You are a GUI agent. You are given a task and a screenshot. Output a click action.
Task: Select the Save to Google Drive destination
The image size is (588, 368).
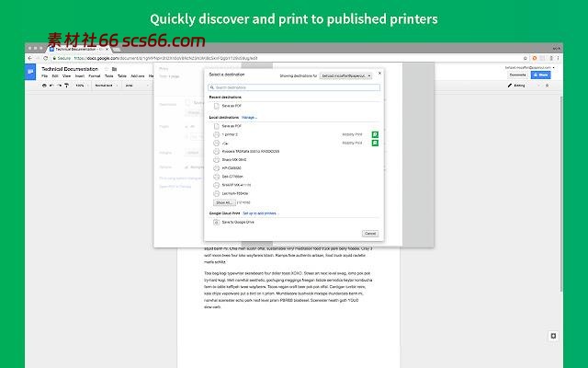pos(237,222)
